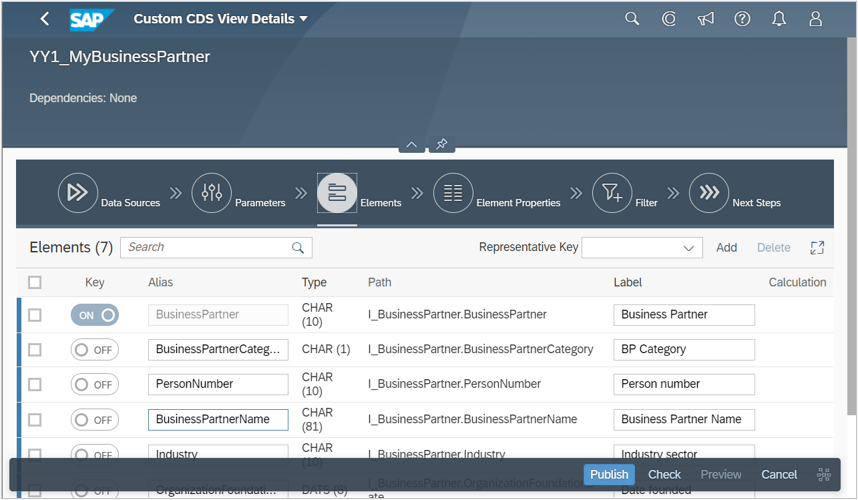Click the Type column header

314,282
